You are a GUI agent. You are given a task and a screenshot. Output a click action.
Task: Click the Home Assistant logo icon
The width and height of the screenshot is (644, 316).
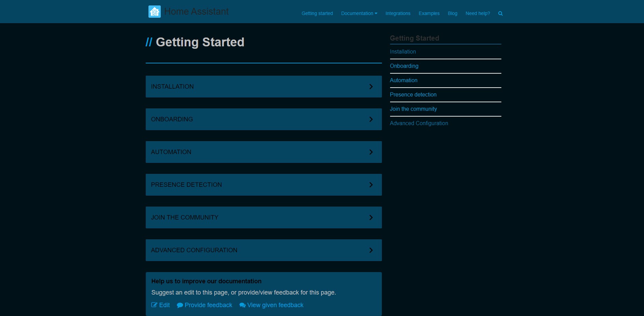click(154, 11)
